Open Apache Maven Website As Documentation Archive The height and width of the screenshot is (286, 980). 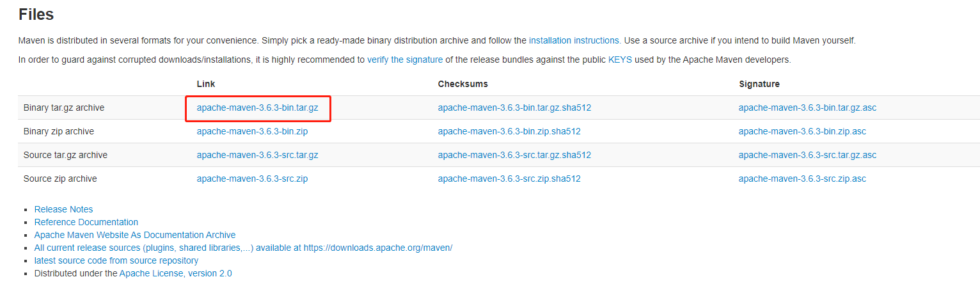[135, 235]
